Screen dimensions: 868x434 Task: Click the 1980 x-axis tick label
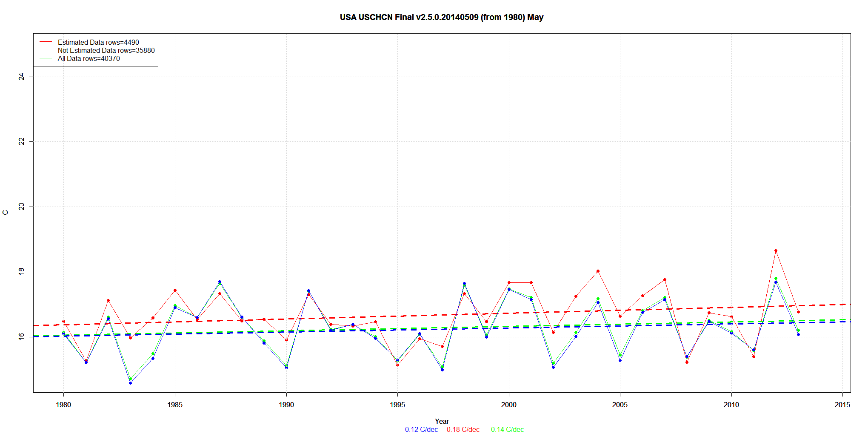coord(63,405)
